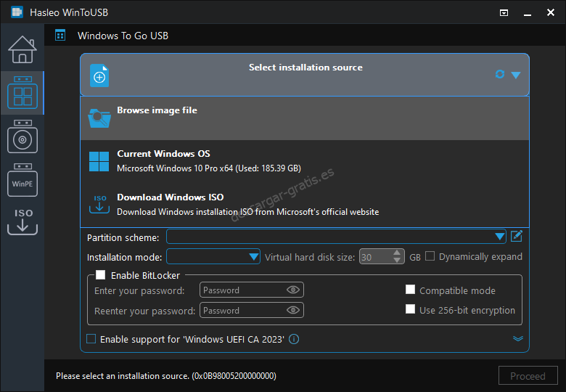Image resolution: width=566 pixels, height=392 pixels.
Task: Click the Reenter your password field
Action: click(x=252, y=310)
